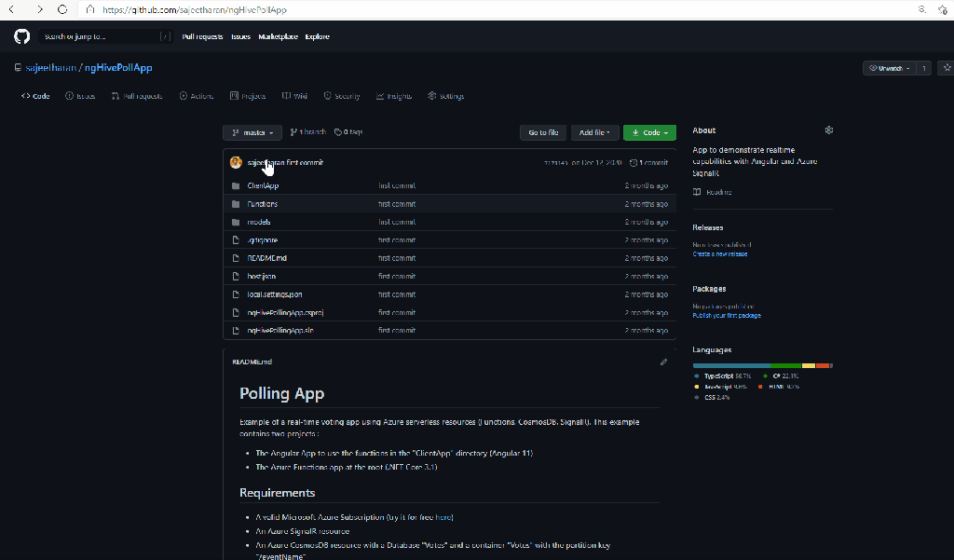Screen dimensions: 954x560
Task: Click Publish your first package link
Action: click(727, 315)
